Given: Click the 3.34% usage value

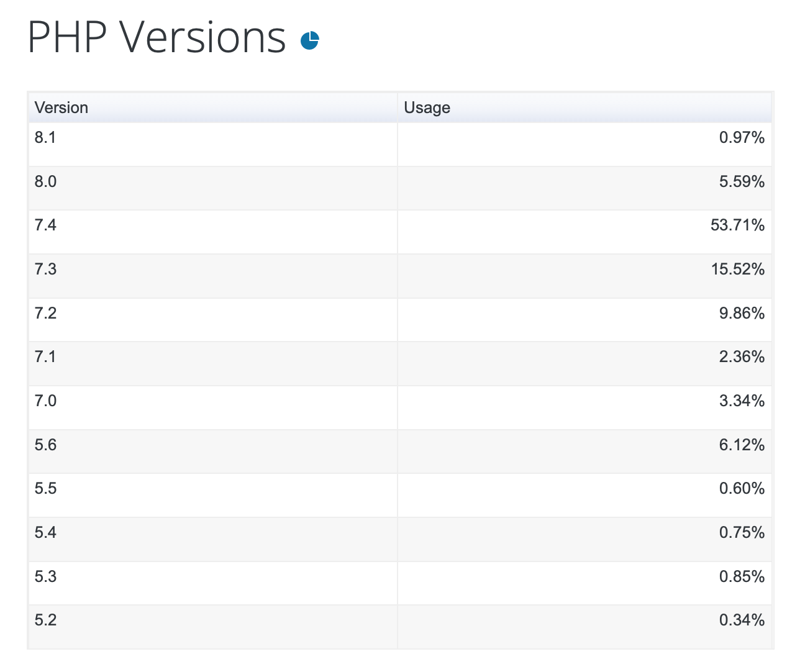Looking at the screenshot, I should pos(742,401).
